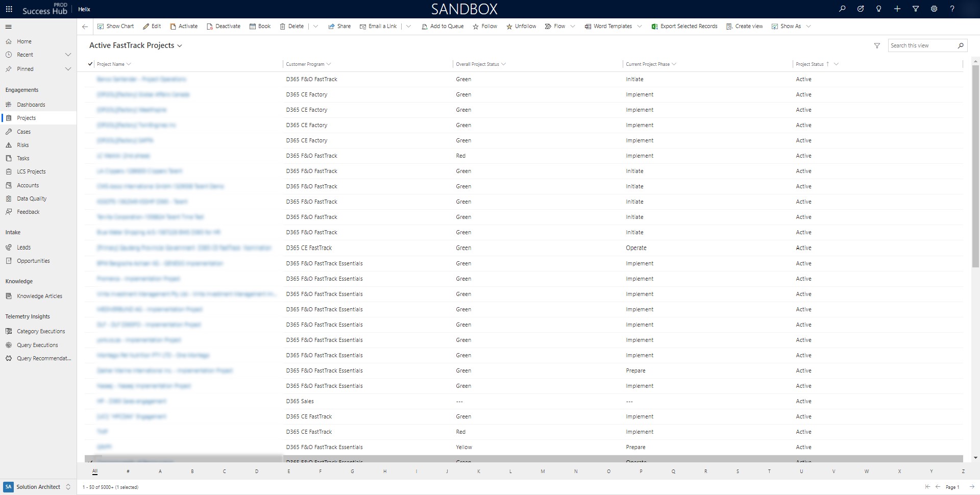This screenshot has width=980, height=495.
Task: Open the app launcher waffle icon
Action: pyautogui.click(x=9, y=9)
